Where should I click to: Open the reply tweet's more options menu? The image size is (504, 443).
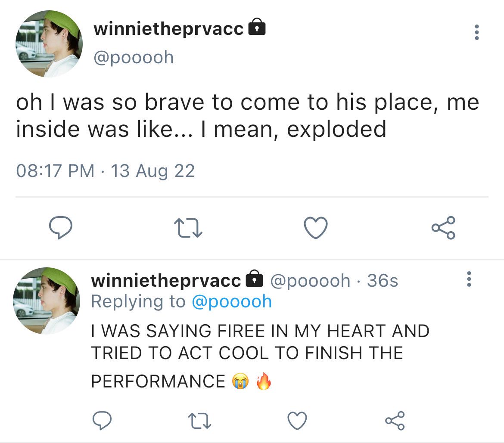[469, 279]
